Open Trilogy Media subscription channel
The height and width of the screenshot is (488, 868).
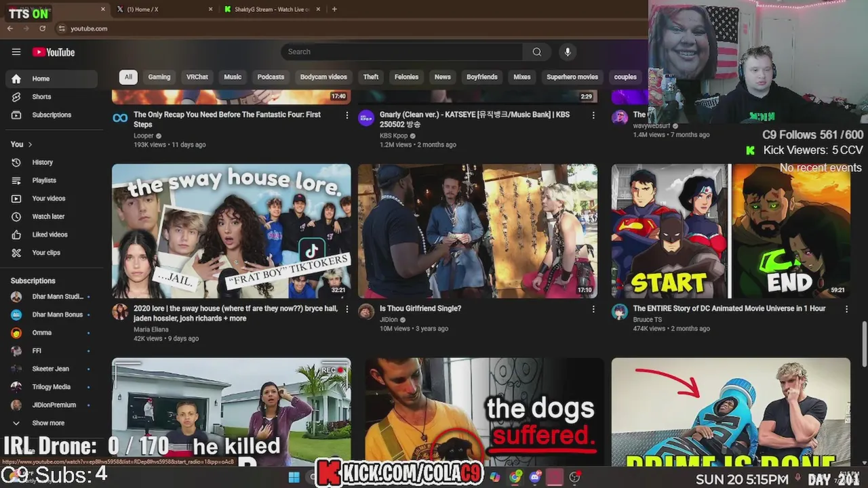click(x=52, y=386)
